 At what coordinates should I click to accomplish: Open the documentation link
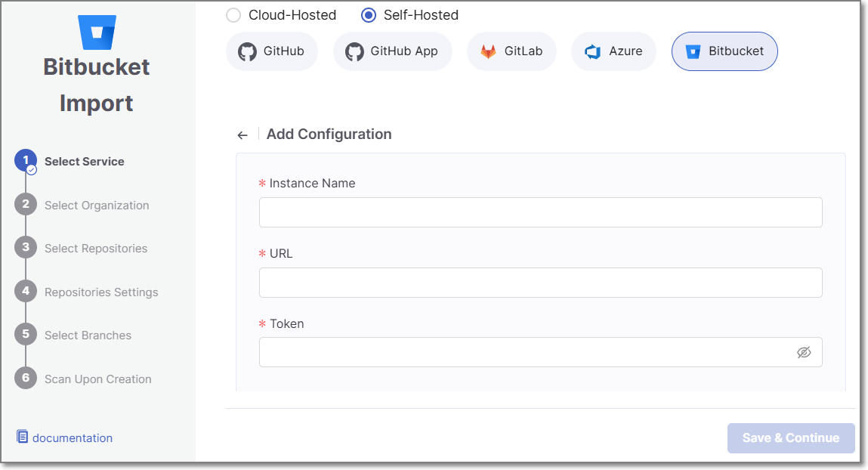[x=72, y=438]
